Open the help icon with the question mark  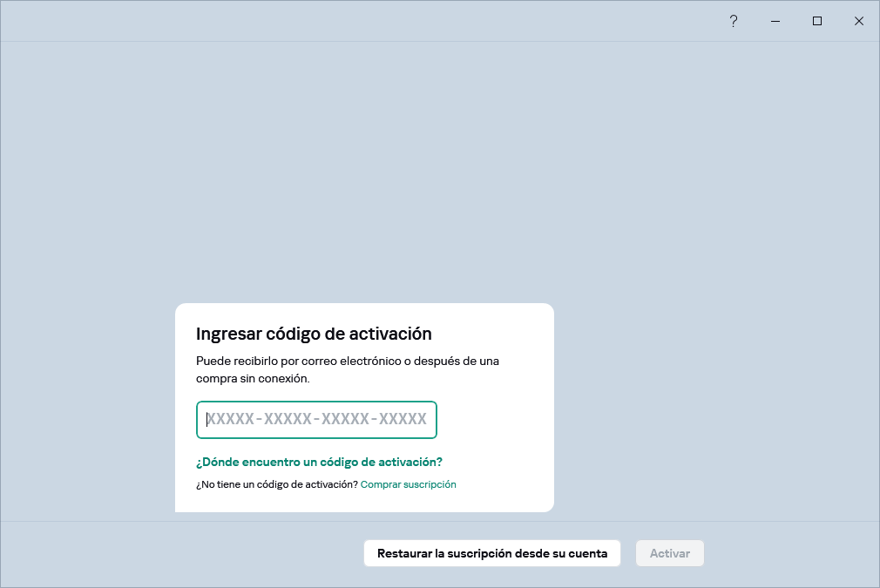pos(733,20)
